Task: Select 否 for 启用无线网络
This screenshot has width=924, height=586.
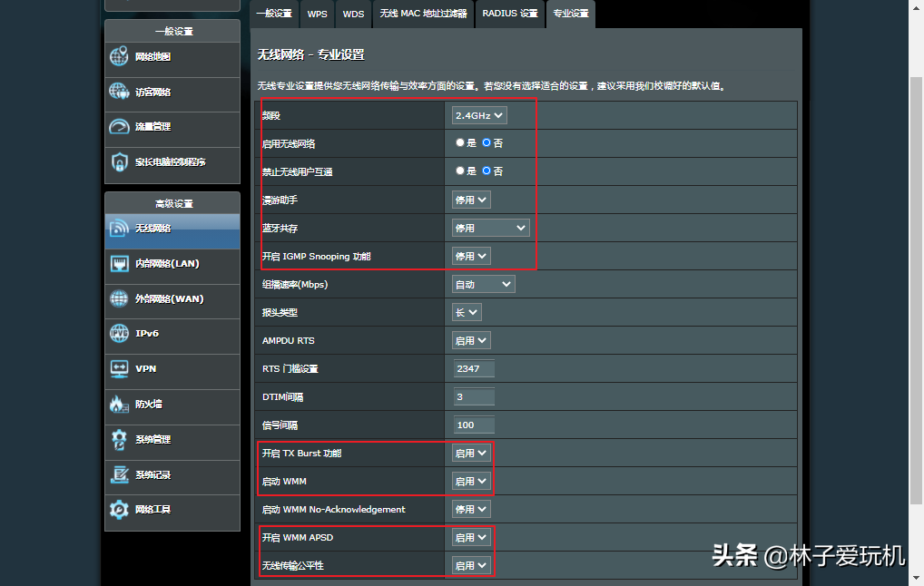Action: point(487,142)
